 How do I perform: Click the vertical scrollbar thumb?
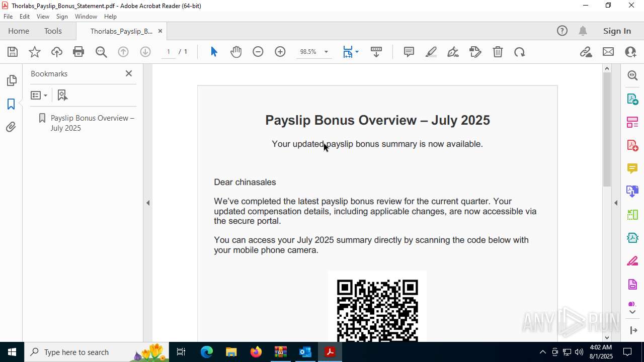click(607, 130)
